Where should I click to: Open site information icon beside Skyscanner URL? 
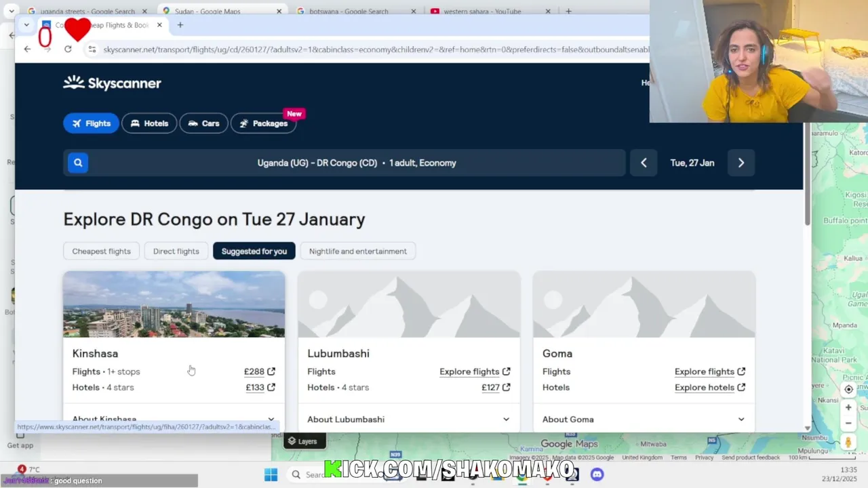[92, 49]
